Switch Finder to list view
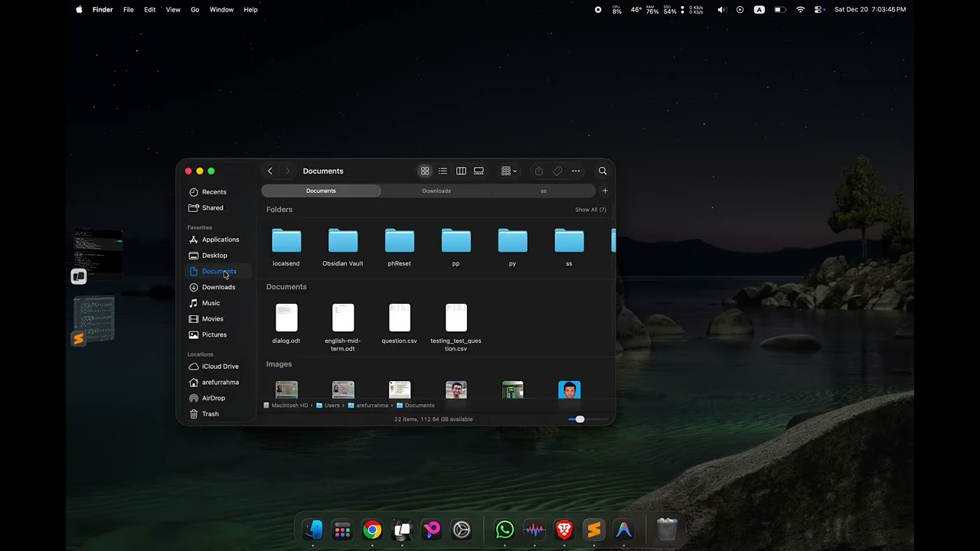This screenshot has height=551, width=980. 443,171
